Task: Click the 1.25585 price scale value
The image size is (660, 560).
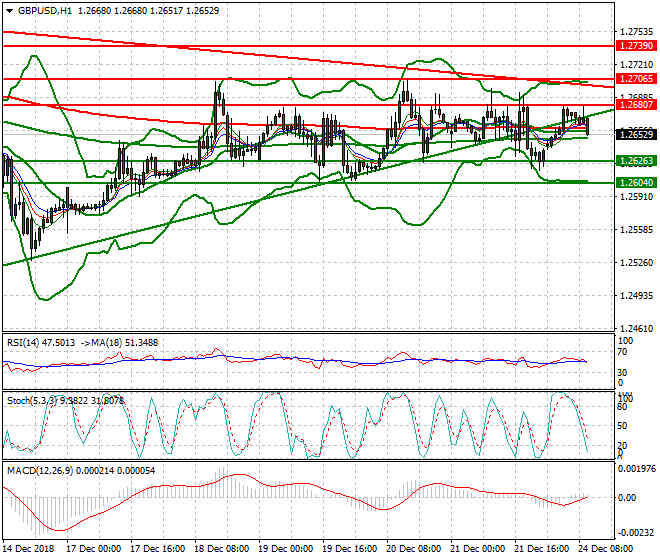Action: coord(636,230)
